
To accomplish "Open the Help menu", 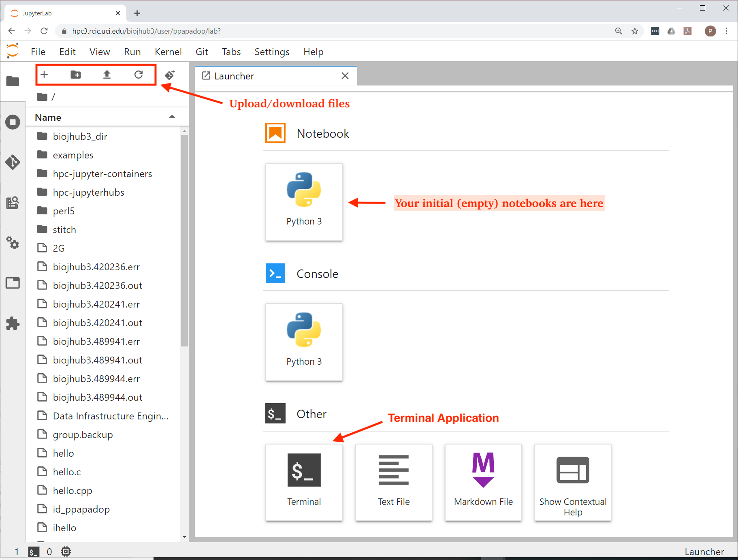I will (314, 52).
